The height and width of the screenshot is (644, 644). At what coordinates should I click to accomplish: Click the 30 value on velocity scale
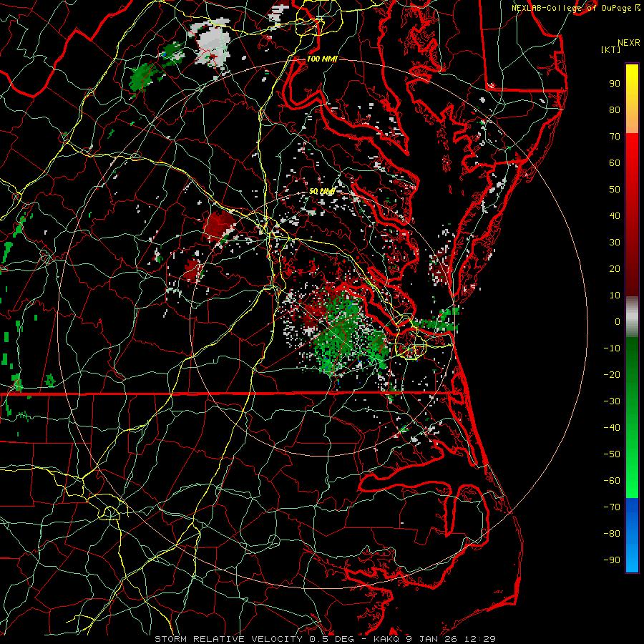[615, 243]
